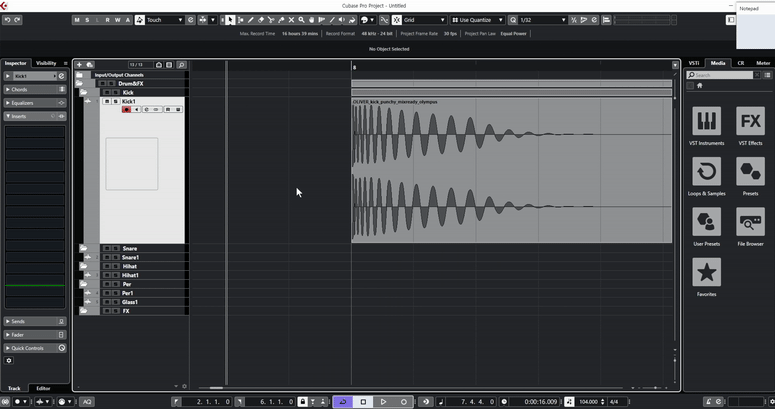Click the Add Track plus button
Image resolution: width=775 pixels, height=409 pixels.
pyautogui.click(x=79, y=65)
